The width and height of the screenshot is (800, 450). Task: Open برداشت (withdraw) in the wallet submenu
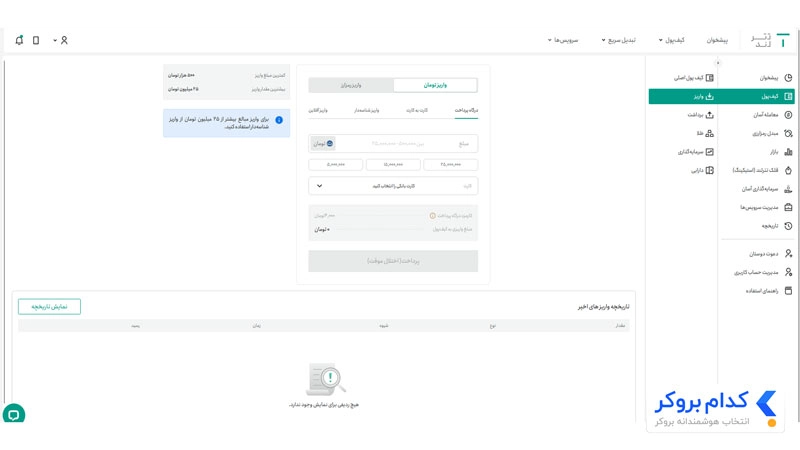point(701,115)
